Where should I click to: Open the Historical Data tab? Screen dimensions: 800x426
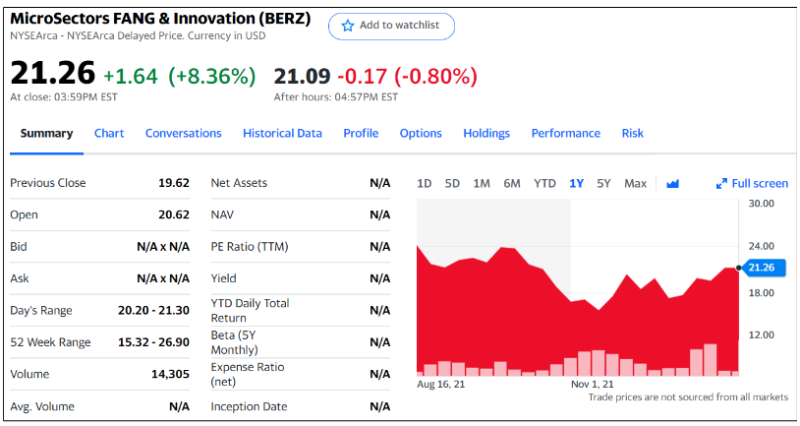(282, 133)
